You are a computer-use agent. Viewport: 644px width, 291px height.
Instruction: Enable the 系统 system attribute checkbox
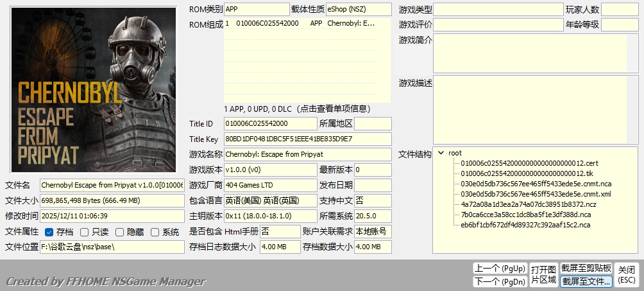click(x=155, y=232)
